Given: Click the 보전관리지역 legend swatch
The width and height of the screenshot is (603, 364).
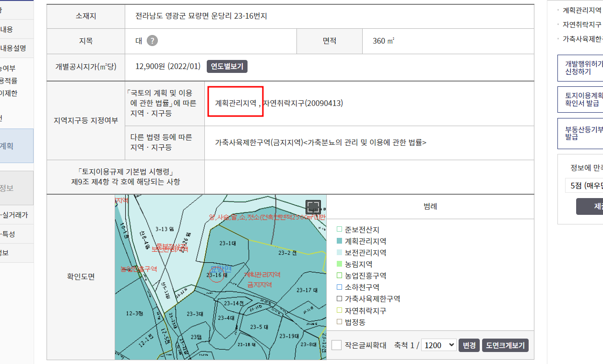Looking at the screenshot, I should point(340,253).
